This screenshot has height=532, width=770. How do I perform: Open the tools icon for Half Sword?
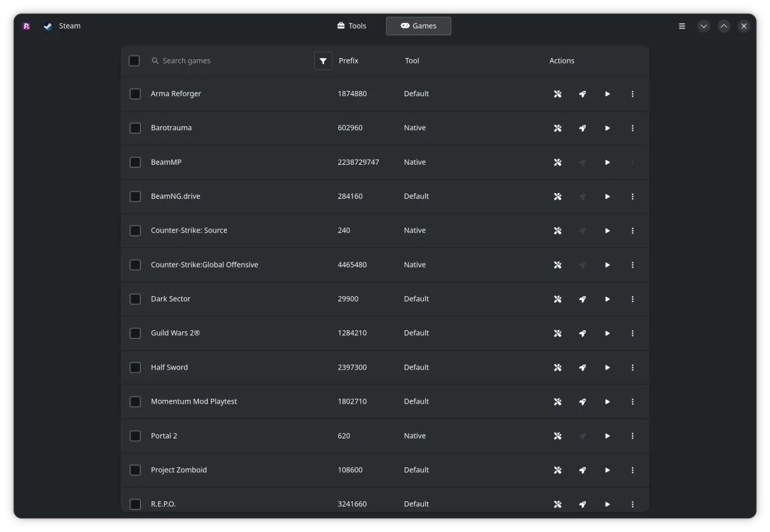(x=557, y=368)
